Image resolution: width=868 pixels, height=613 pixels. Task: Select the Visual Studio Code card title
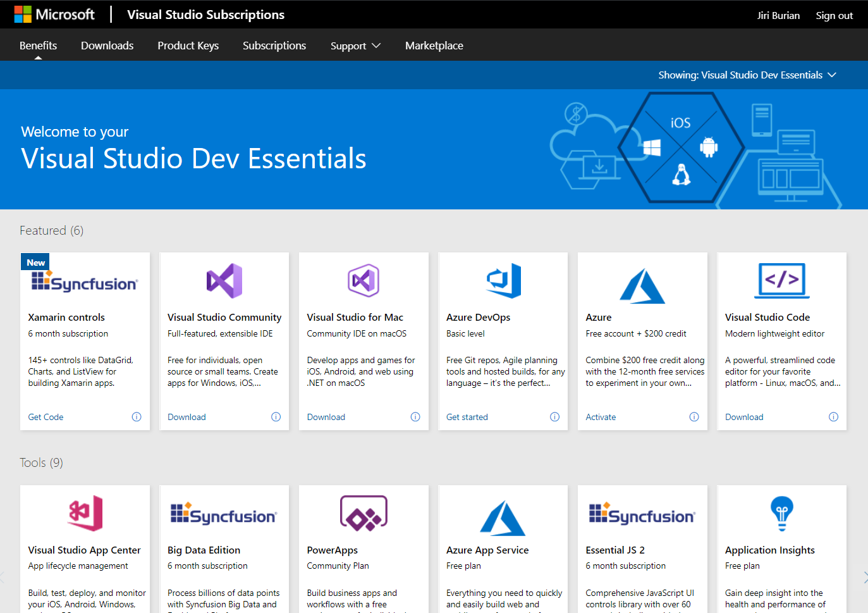(767, 318)
